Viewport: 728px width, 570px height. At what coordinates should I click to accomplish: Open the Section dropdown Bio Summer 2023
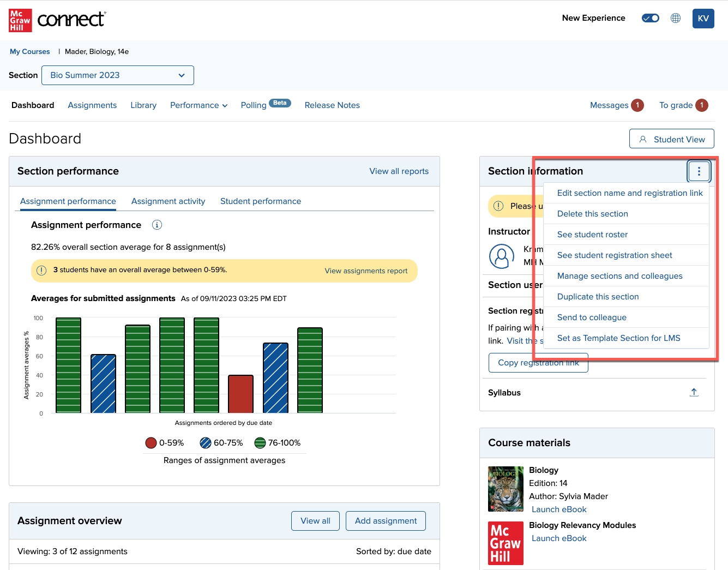(x=118, y=75)
